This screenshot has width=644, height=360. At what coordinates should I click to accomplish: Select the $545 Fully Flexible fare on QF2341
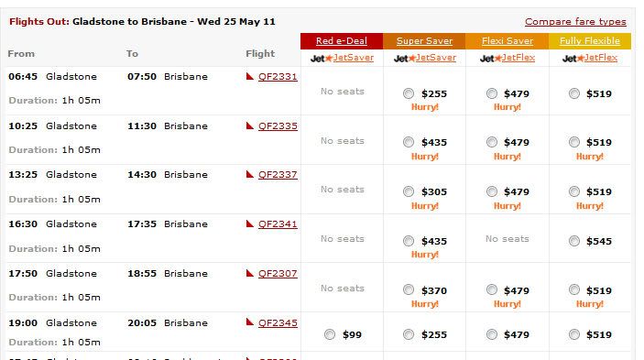pos(574,241)
